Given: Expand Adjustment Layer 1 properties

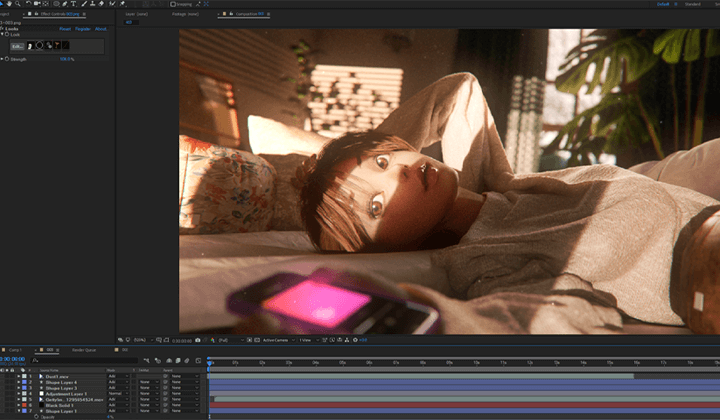Looking at the screenshot, I should [19, 394].
